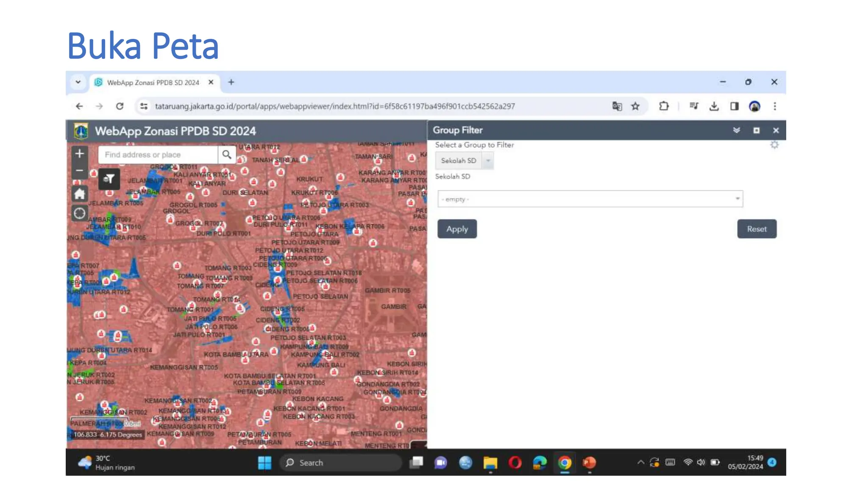The height and width of the screenshot is (488, 868).
Task: Click the default extent home icon
Action: (80, 194)
